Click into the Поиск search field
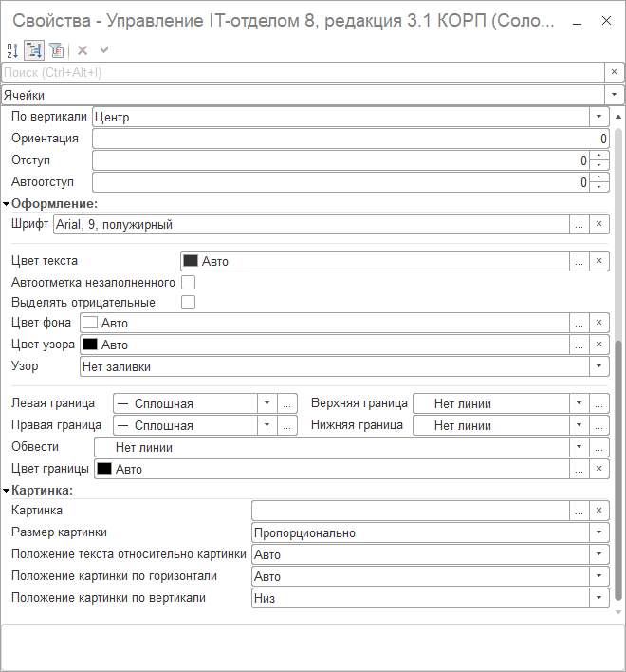 point(302,72)
